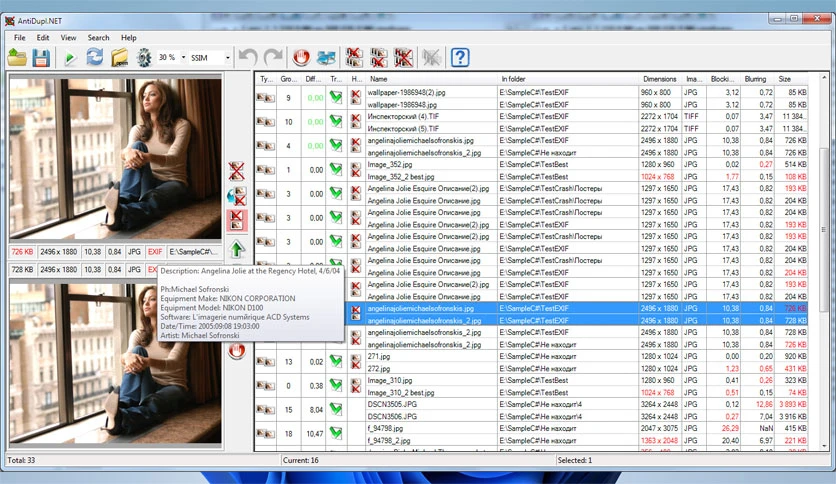Click the scrollbar up arrow of results list

click(823, 78)
